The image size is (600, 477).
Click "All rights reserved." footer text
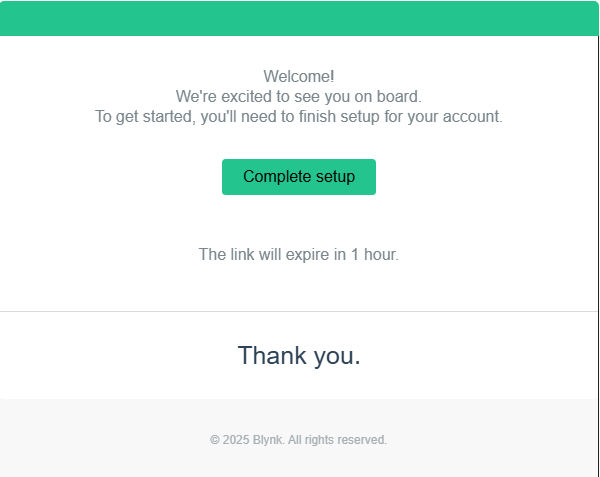coord(338,440)
